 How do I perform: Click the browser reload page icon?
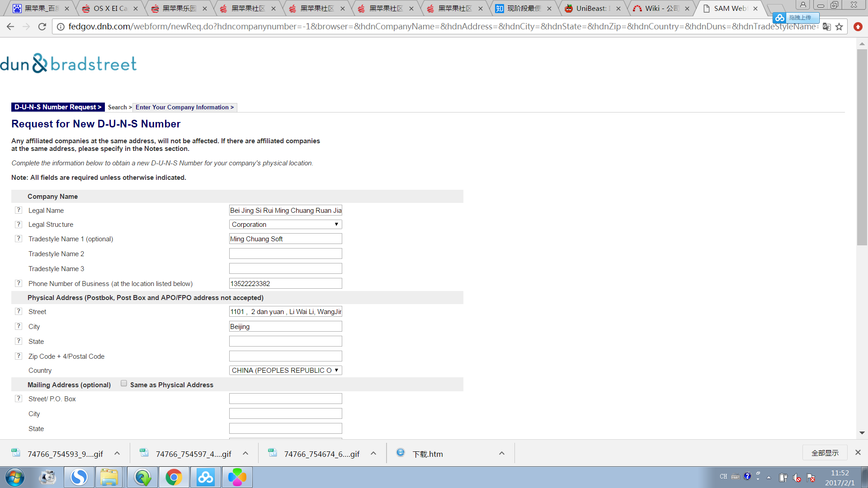42,27
